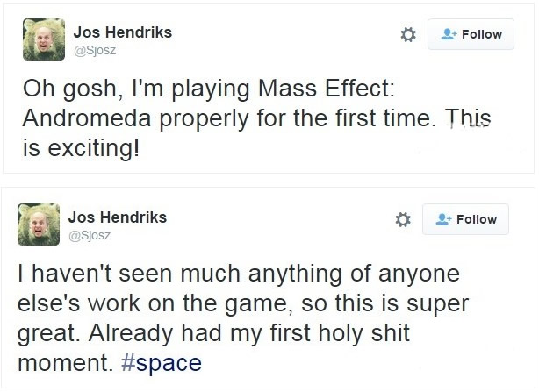Click the words "is exciting!" in the first tweet

(81, 145)
